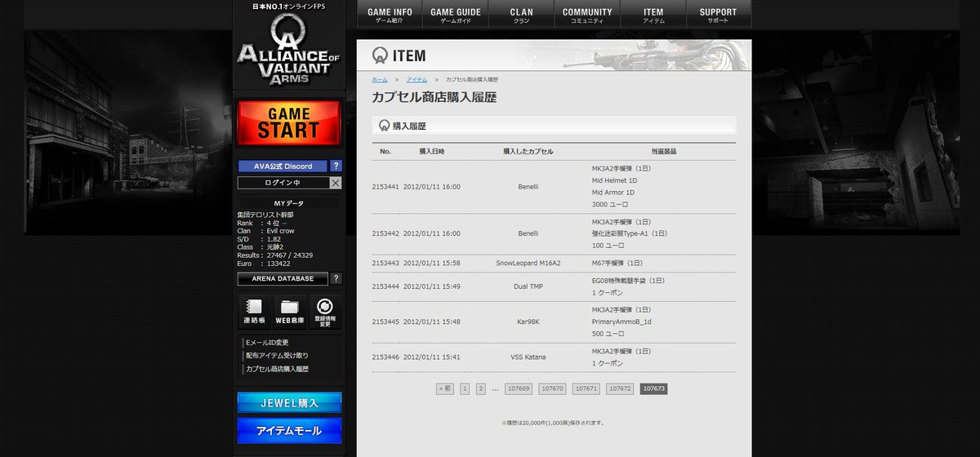
Task: Open the CLAN menu
Action: coord(521,15)
